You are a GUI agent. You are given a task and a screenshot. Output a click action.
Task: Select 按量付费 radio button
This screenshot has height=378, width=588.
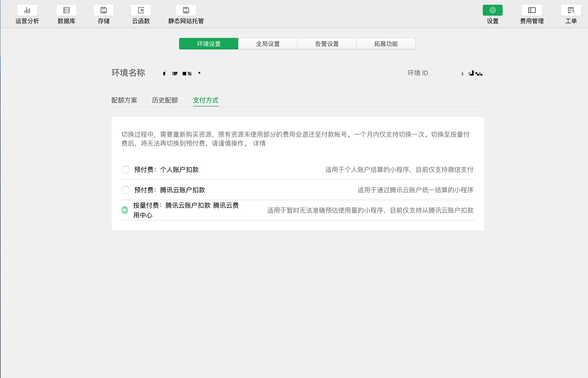(125, 210)
